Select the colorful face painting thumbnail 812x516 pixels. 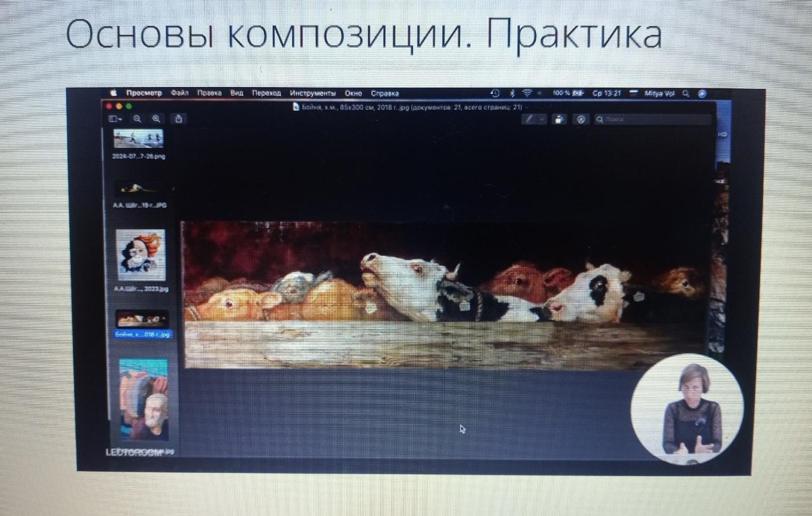141,255
